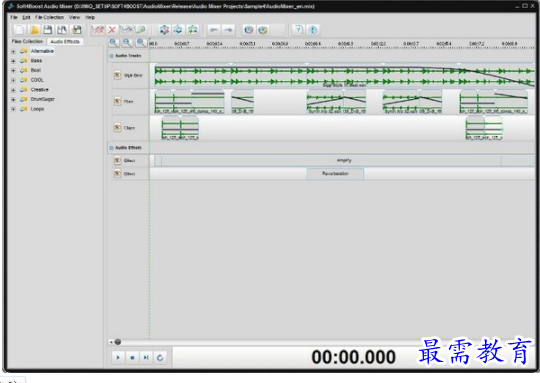The image size is (540, 383).
Task: Select the COOL folder label
Action: (37, 80)
